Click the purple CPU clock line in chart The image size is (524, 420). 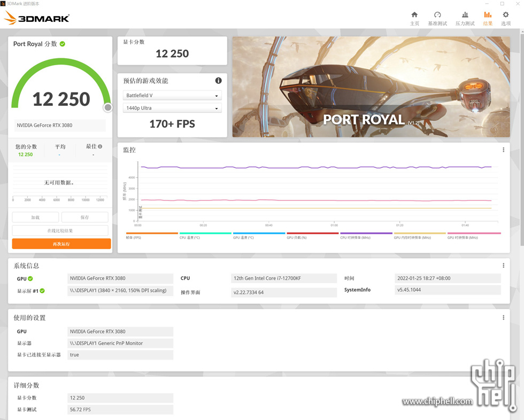(x=316, y=167)
